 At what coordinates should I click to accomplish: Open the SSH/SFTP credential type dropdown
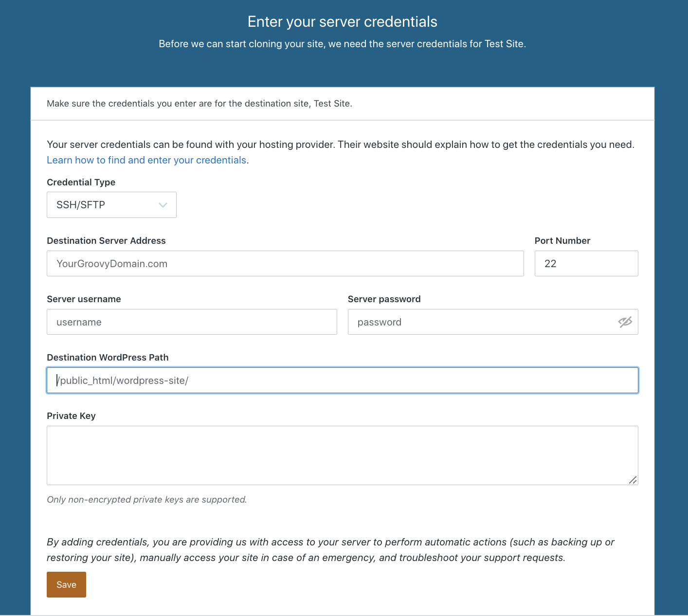111,205
